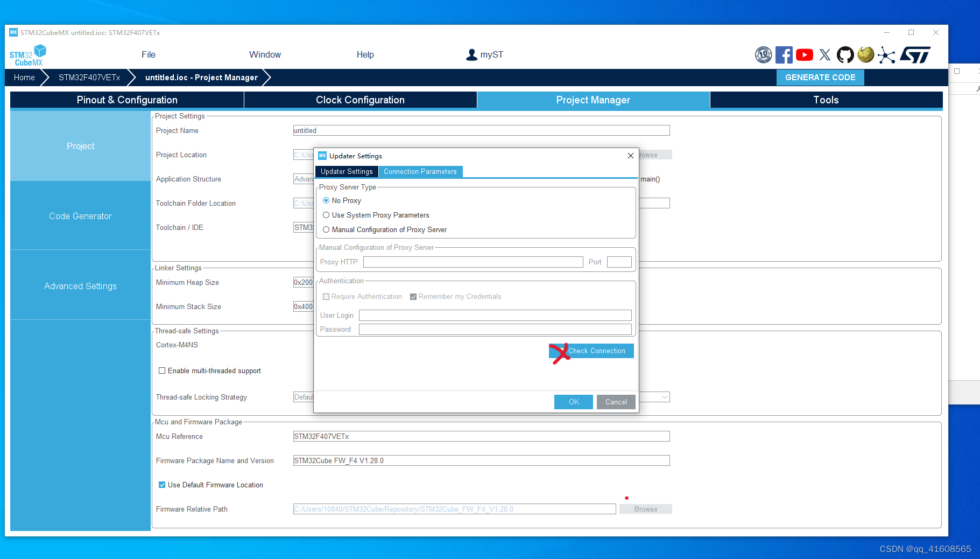Open the Window menu
The width and height of the screenshot is (980, 559).
[265, 54]
